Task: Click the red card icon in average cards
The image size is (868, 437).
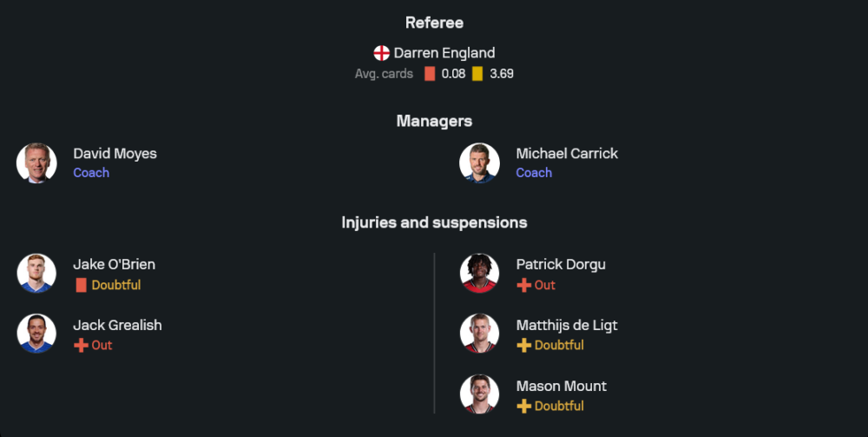Action: pyautogui.click(x=430, y=74)
